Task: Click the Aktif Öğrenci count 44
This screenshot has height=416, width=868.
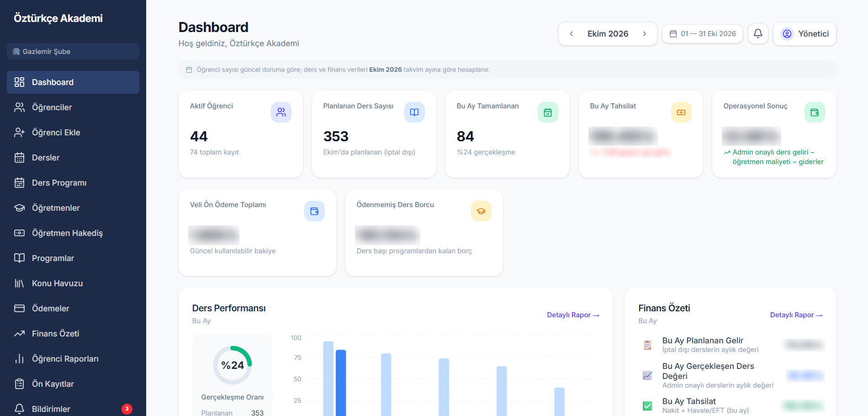Action: (x=199, y=136)
